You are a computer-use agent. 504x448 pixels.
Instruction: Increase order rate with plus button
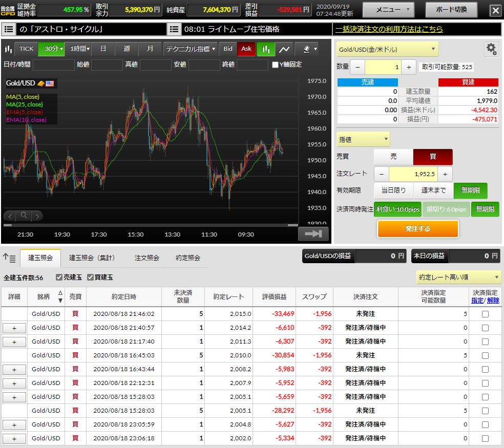tap(445, 174)
